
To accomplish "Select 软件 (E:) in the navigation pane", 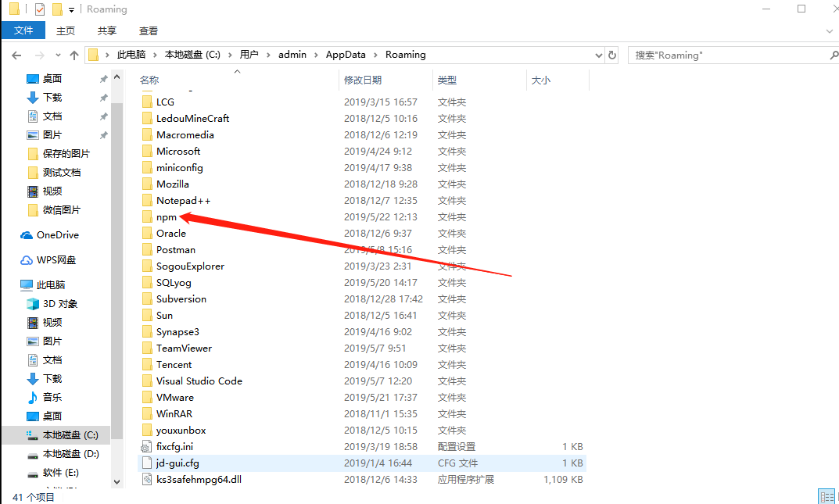I will pos(60,473).
